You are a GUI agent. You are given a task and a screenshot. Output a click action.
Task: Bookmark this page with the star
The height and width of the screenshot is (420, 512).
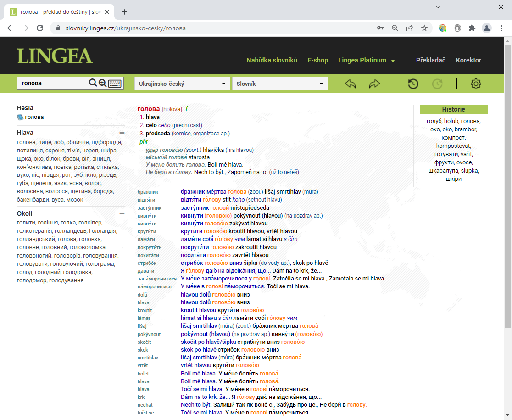[424, 28]
